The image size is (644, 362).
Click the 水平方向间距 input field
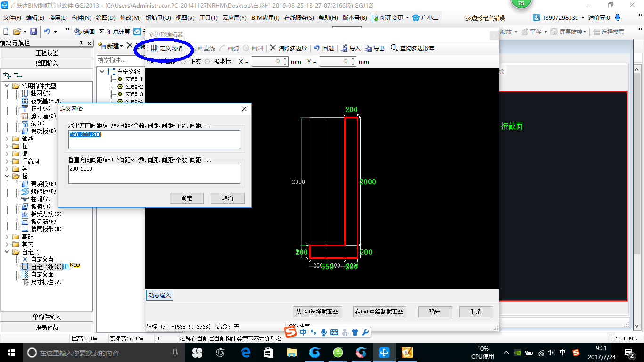(154, 140)
